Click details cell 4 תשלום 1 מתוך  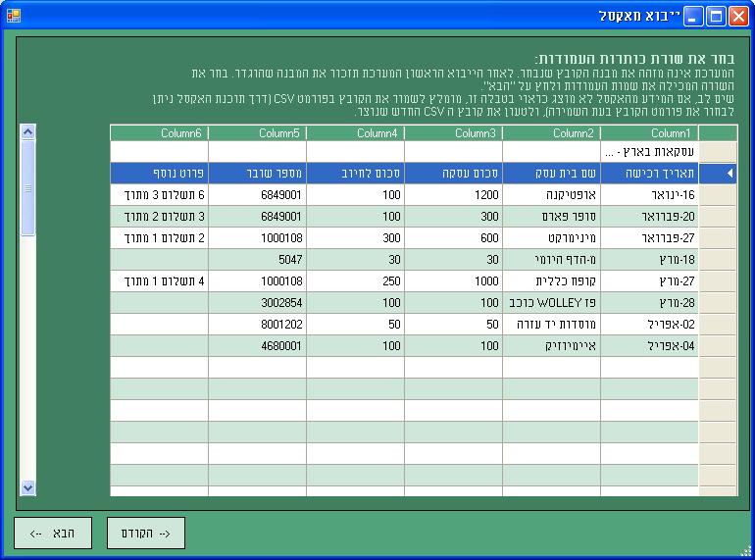(x=160, y=281)
